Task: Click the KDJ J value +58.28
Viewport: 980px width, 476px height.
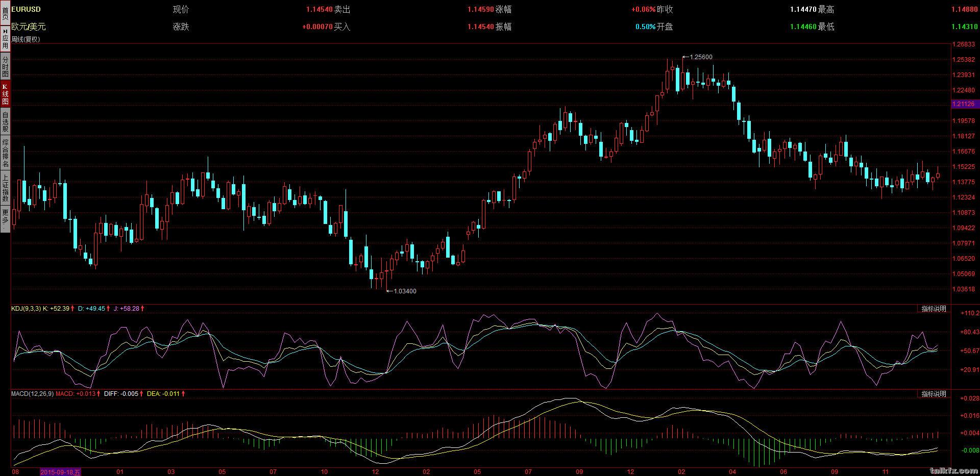Action: pos(130,309)
